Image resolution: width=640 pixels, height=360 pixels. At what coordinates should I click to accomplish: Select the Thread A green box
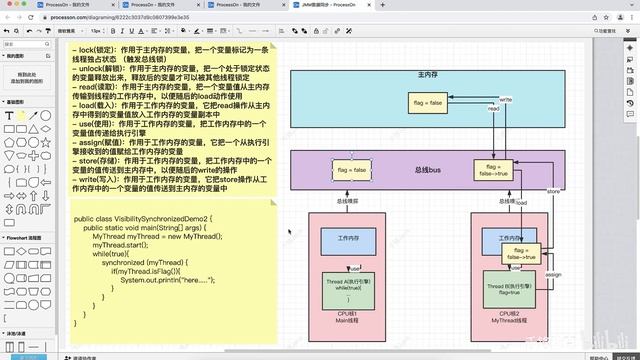point(348,291)
